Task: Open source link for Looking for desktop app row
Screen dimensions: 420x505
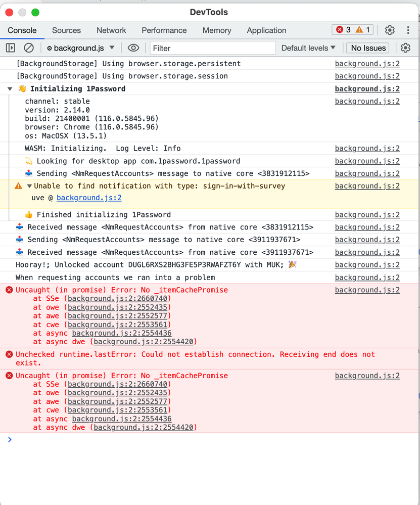Action: pyautogui.click(x=367, y=161)
